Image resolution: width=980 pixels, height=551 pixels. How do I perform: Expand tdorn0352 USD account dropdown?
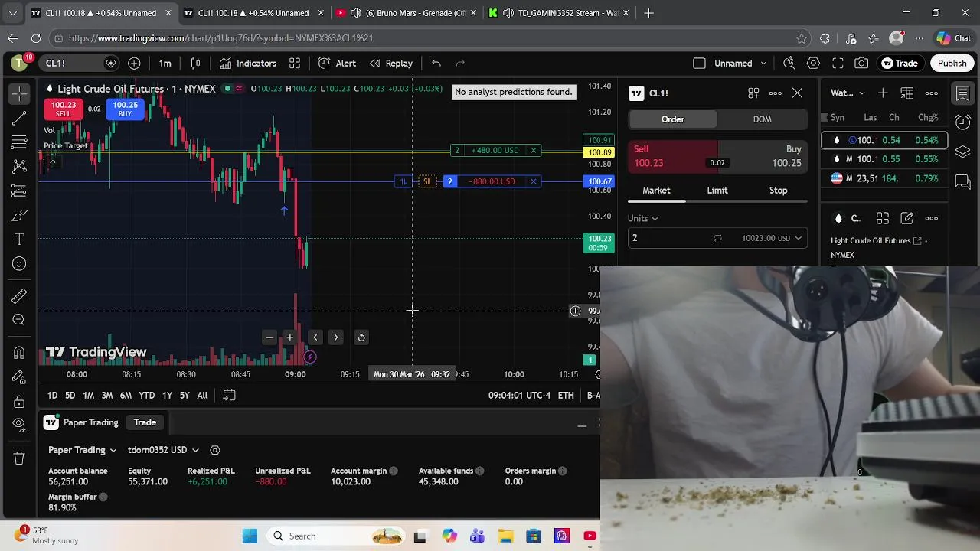point(163,450)
